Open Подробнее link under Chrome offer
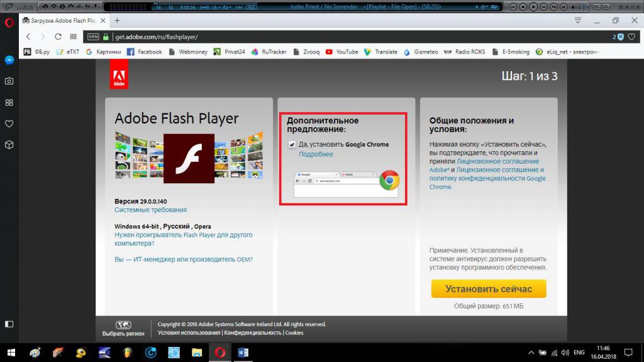Image resolution: width=644 pixels, height=362 pixels. 316,154
